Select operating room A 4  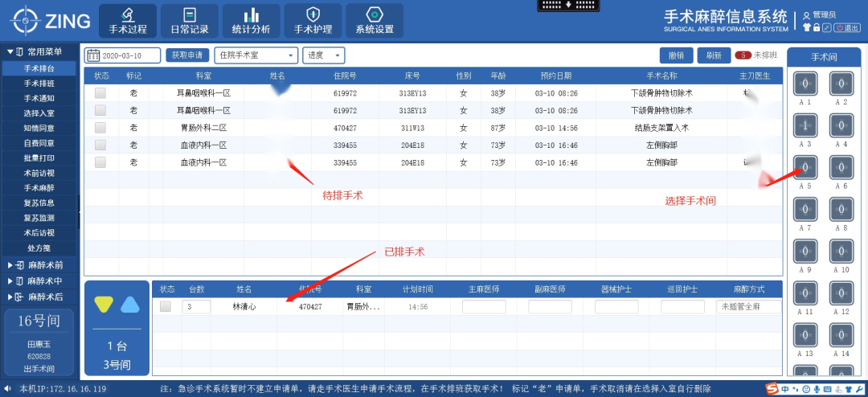[x=841, y=125]
